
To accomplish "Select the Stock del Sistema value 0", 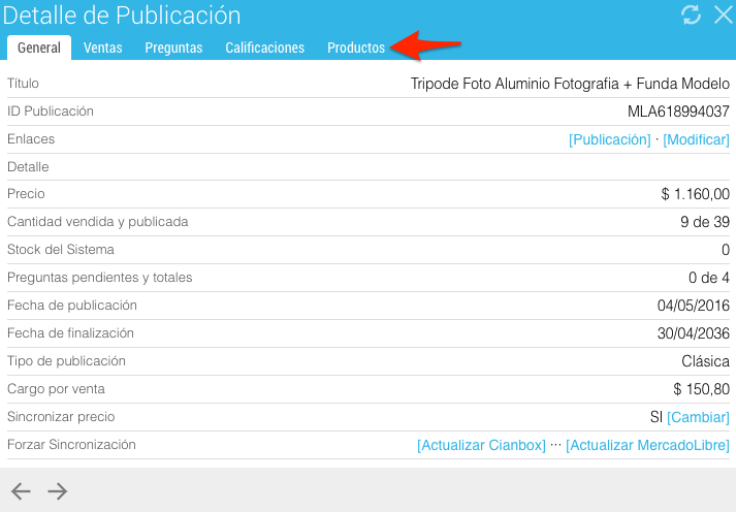I will click(x=725, y=250).
